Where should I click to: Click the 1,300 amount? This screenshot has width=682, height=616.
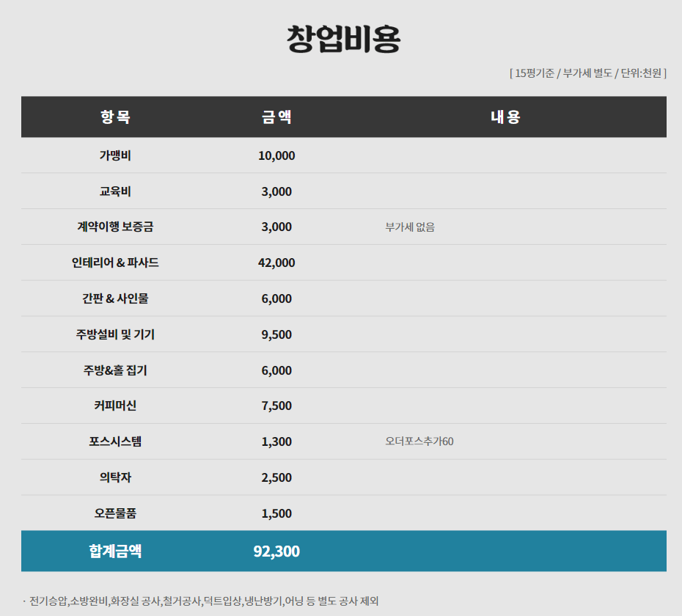click(x=276, y=442)
